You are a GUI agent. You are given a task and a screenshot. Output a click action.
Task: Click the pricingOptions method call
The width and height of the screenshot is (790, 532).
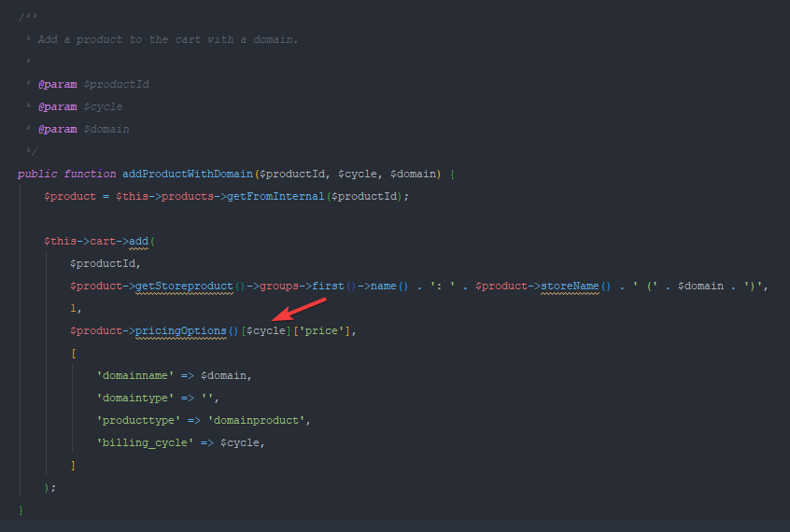(180, 330)
